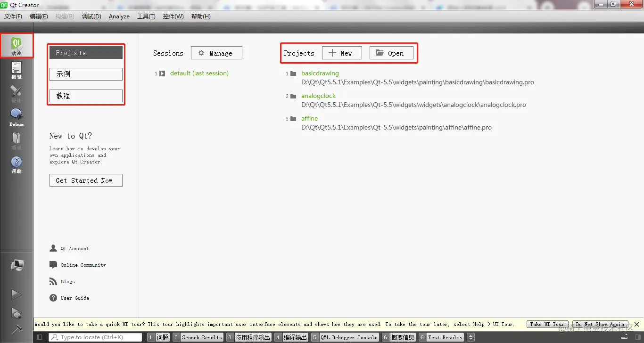Open the 调试(D) menu
Screen dimensions: 644x343
[91, 16]
